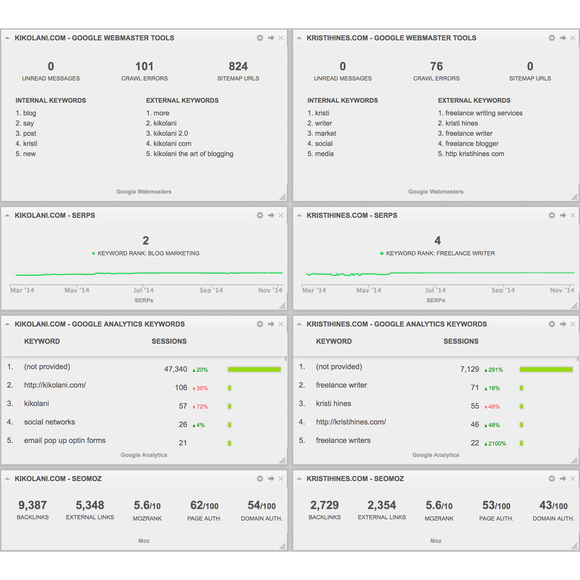Collapse the Kikolani.com SERPs widget
Screen dimensions: 580x580
point(7,215)
